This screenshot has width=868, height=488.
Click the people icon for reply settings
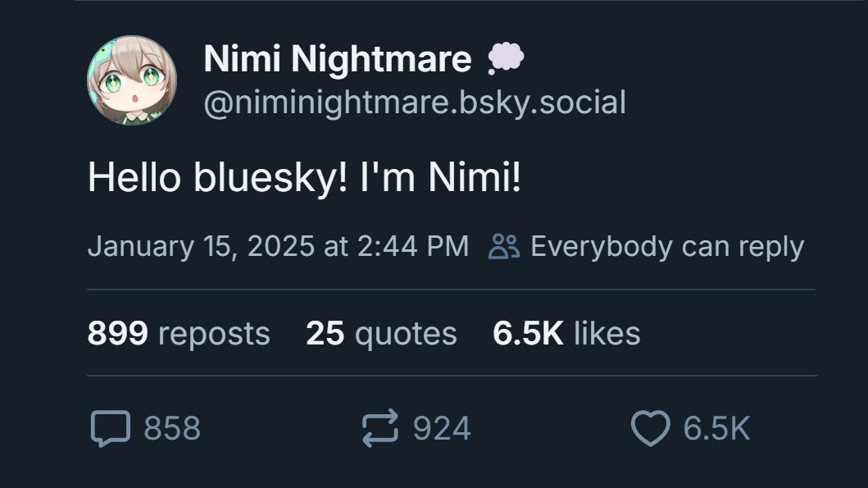pos(503,246)
